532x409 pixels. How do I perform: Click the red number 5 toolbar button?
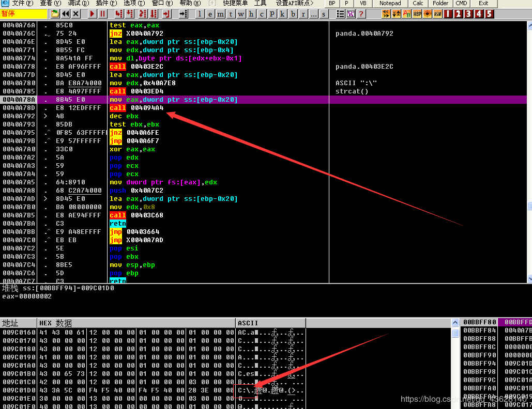tap(489, 14)
